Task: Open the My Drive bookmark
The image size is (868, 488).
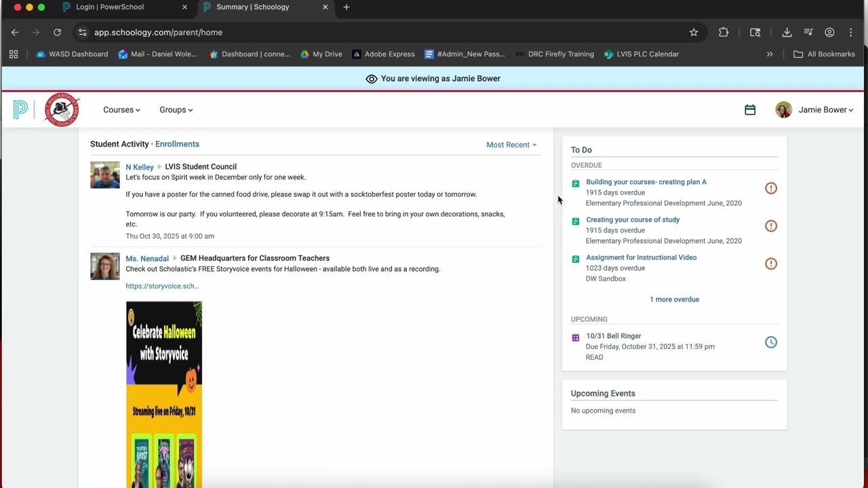Action: (x=321, y=54)
